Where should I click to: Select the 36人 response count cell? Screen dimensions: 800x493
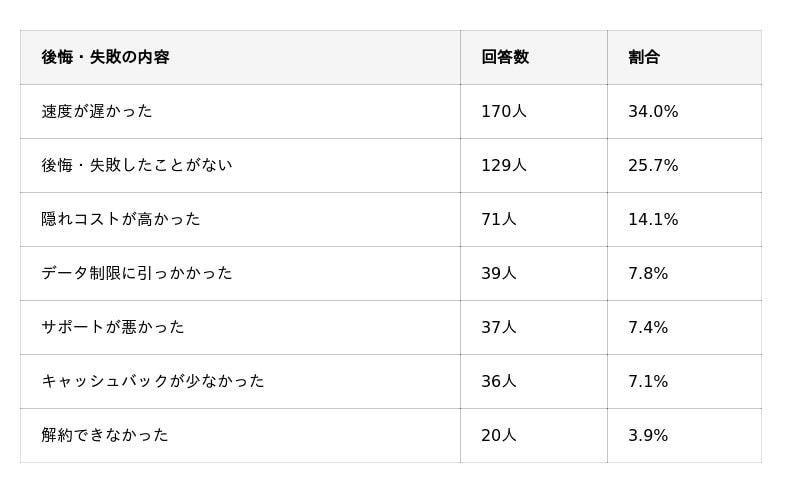click(x=498, y=381)
